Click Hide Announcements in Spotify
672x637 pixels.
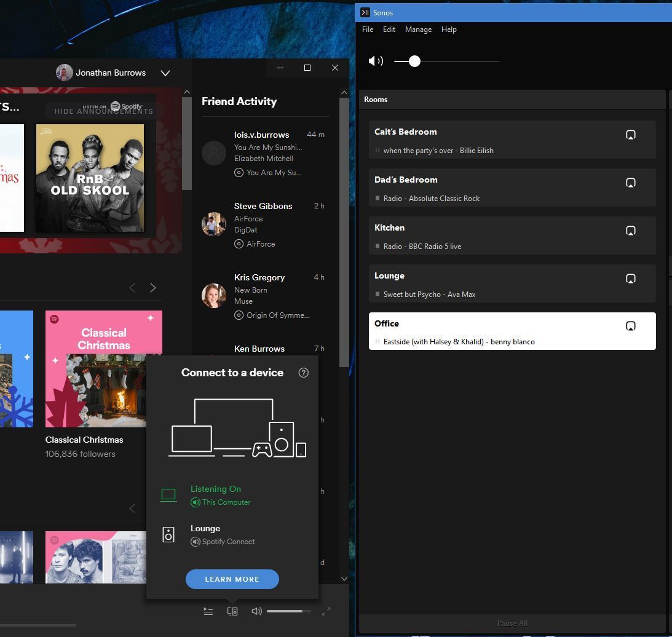click(103, 111)
